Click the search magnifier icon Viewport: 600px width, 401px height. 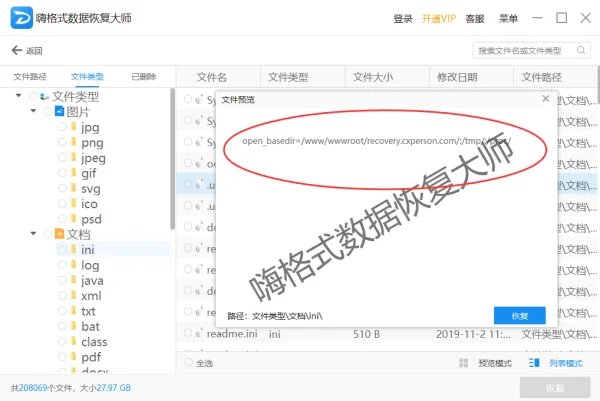click(x=580, y=50)
